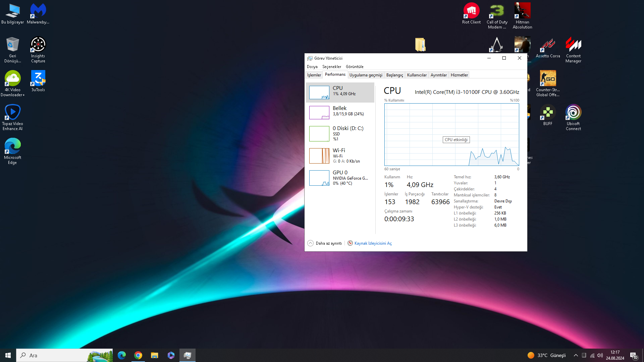Open the notification center icon
644x362 pixels.
[x=634, y=356]
